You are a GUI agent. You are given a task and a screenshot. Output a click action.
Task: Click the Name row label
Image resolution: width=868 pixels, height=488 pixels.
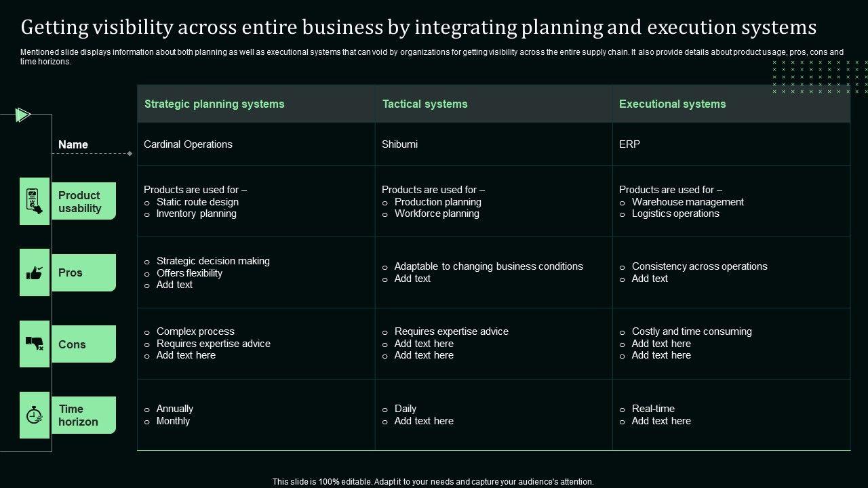73,144
